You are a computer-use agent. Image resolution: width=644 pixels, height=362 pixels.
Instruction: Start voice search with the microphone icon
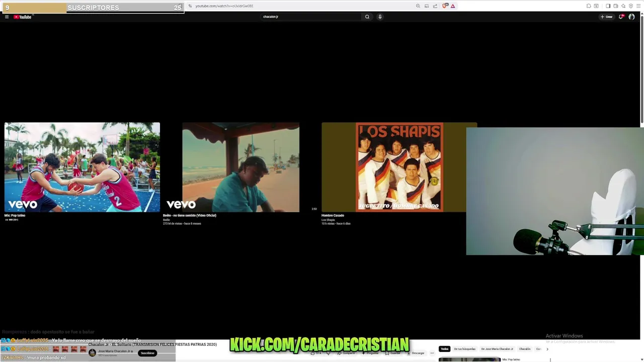tap(380, 17)
